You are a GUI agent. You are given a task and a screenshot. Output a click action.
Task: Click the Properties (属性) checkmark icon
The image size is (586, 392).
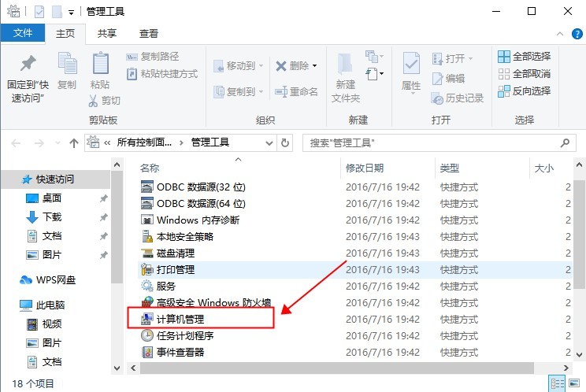point(411,64)
